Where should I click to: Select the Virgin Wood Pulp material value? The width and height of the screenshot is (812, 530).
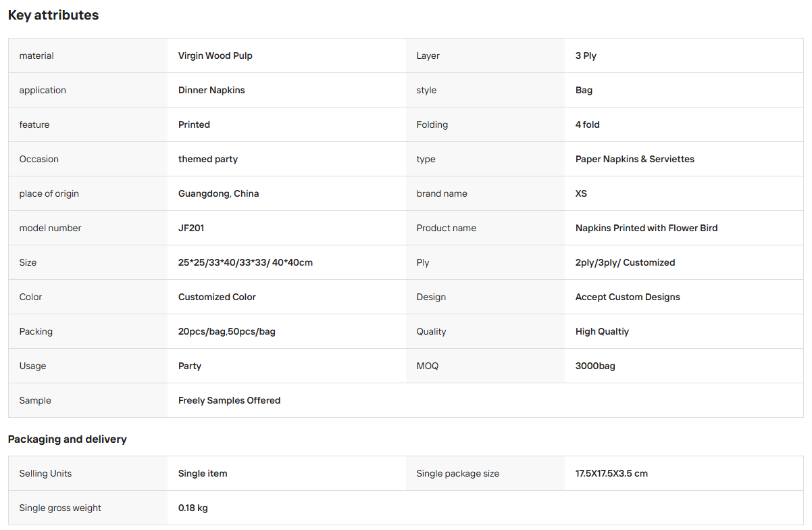tap(215, 55)
